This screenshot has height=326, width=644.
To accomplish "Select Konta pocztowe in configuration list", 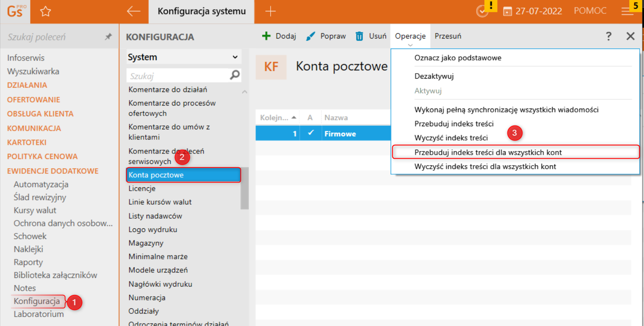I will 183,175.
